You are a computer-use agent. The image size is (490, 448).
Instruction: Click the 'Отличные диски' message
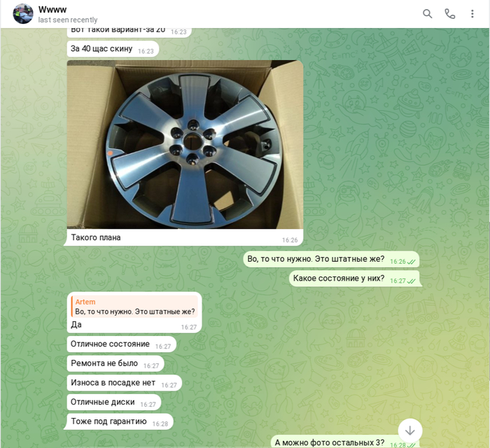104,402
